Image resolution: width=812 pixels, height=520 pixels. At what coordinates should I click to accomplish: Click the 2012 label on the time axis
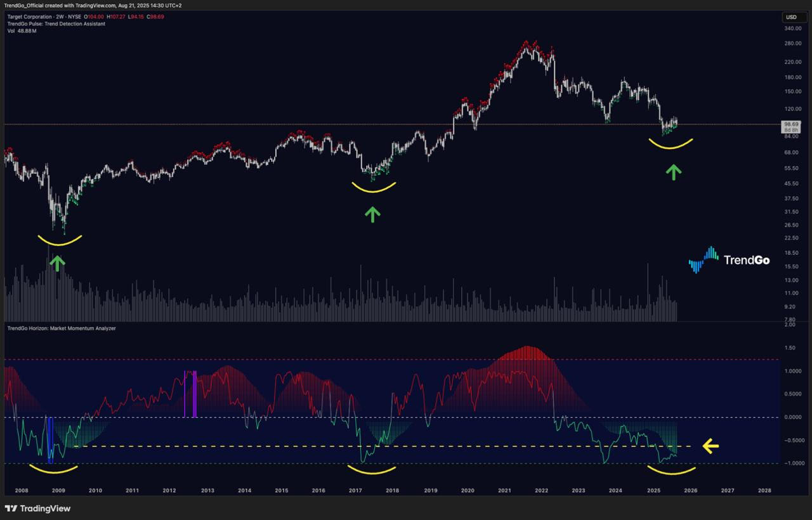pos(169,491)
